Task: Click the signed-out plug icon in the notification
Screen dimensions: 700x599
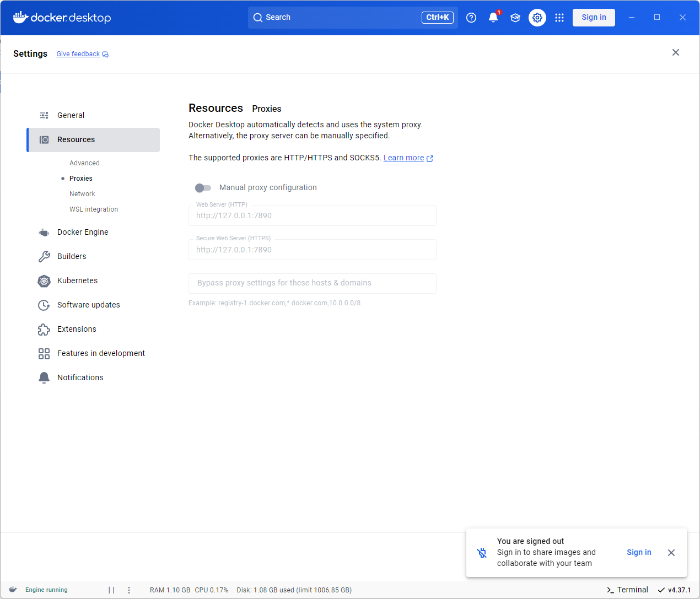Action: [482, 553]
